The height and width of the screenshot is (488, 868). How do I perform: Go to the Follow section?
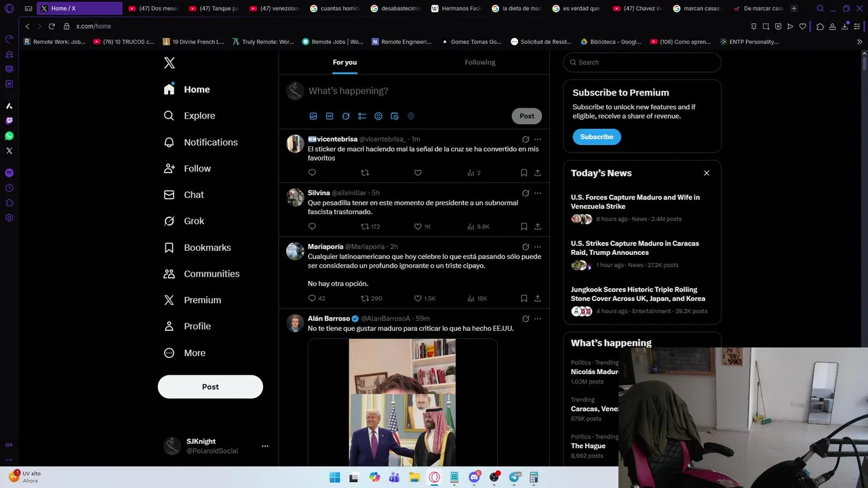(188, 169)
